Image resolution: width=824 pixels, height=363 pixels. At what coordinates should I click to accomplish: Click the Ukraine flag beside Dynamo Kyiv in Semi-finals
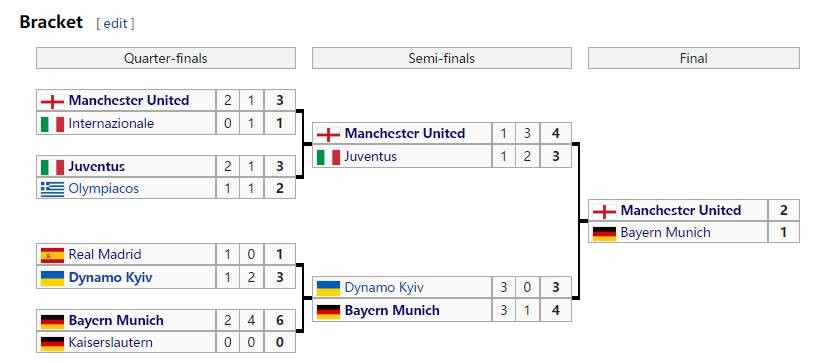[x=328, y=288]
